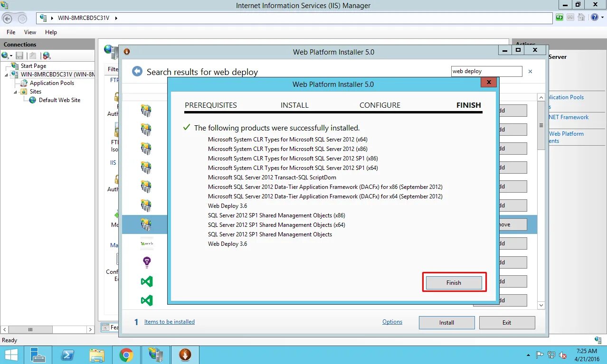Expand the arrow after WIN-8MRCBD5C31V in address bar
Viewport: 607px width, 364px height.
116,18
